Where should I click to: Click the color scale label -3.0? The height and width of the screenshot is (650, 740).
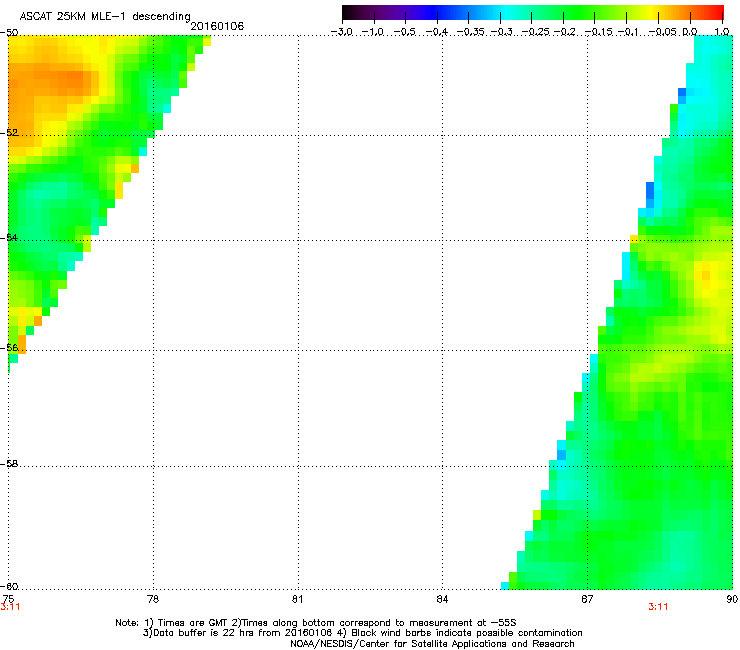(x=341, y=32)
